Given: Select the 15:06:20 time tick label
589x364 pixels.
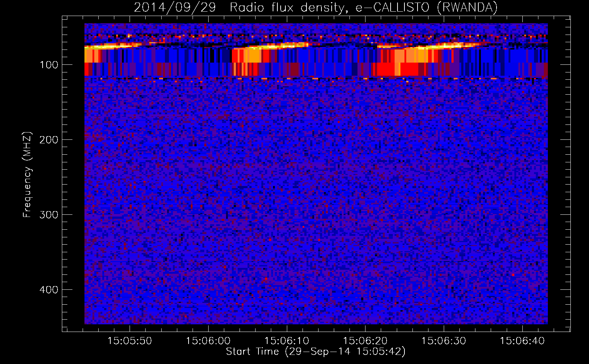Looking at the screenshot, I should click(365, 341).
